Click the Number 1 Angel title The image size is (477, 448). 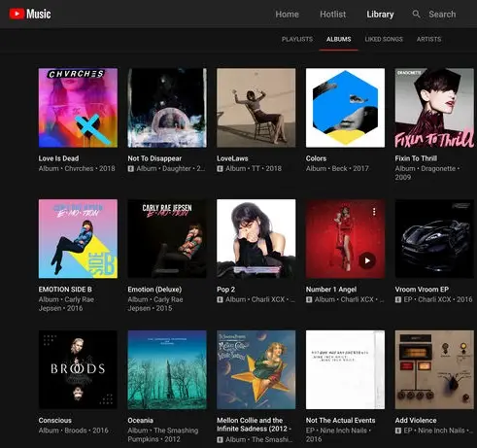coord(331,290)
